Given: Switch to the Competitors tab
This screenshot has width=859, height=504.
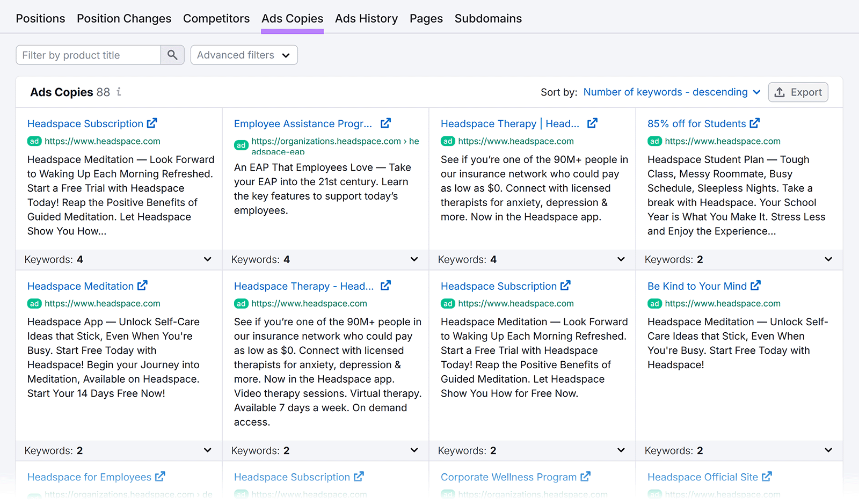Looking at the screenshot, I should coord(216,18).
